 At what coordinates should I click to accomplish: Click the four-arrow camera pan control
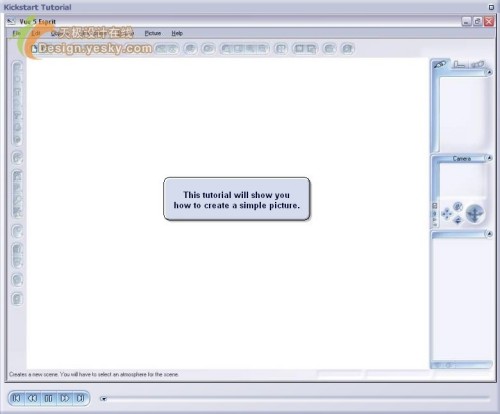coord(447,214)
